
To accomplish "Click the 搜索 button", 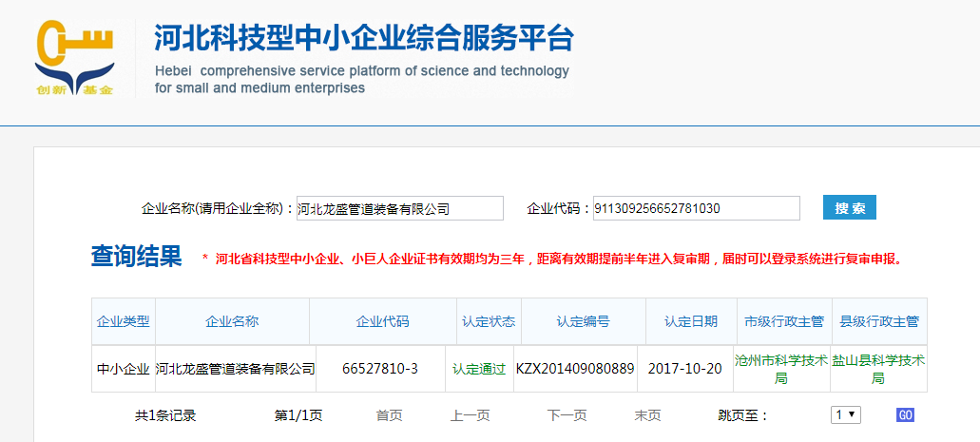I will coord(850,207).
